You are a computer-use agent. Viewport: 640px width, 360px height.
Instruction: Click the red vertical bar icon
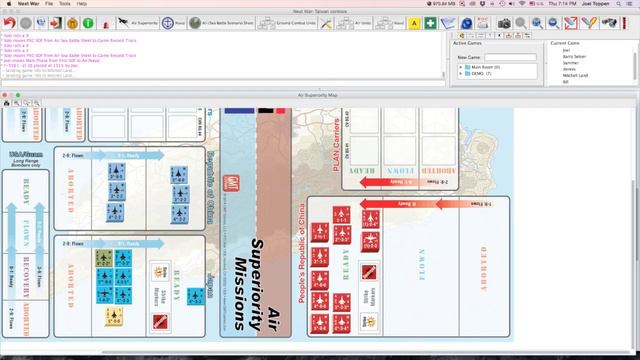point(625,23)
